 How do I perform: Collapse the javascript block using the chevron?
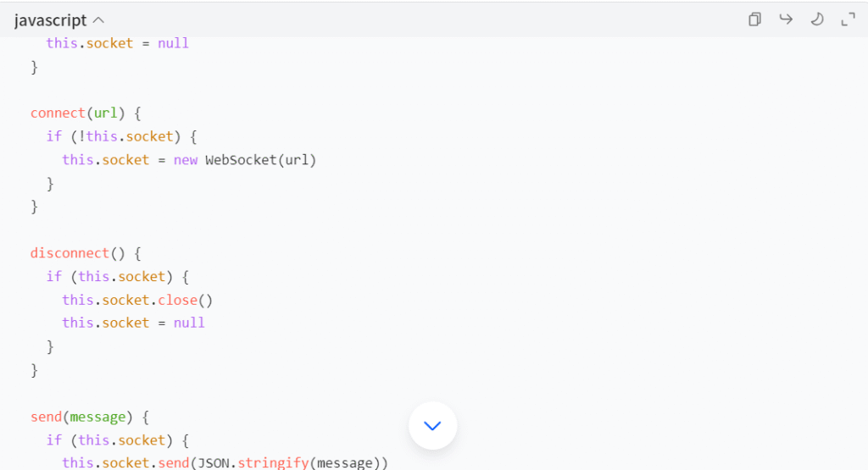point(98,20)
